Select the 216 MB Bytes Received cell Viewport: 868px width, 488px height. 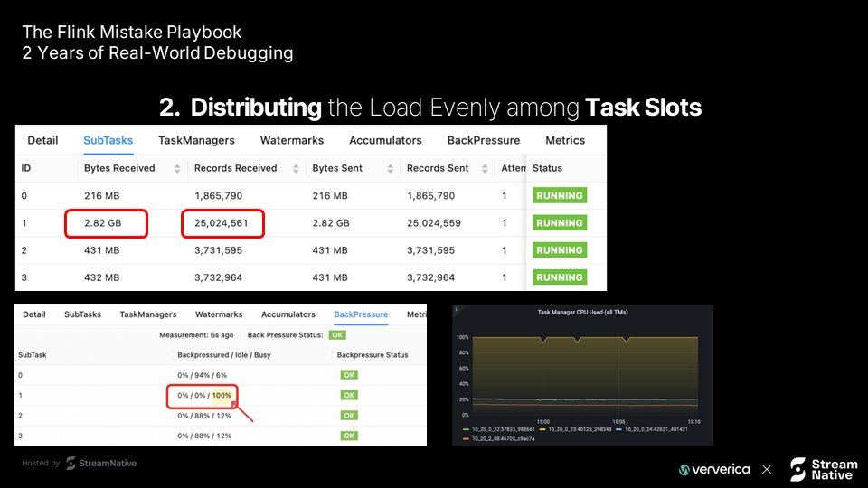102,196
